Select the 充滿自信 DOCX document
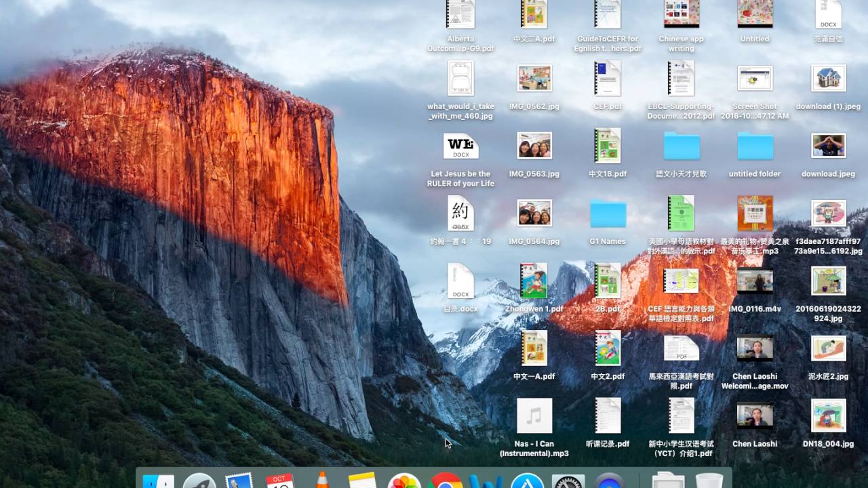The image size is (868, 488). tap(828, 14)
